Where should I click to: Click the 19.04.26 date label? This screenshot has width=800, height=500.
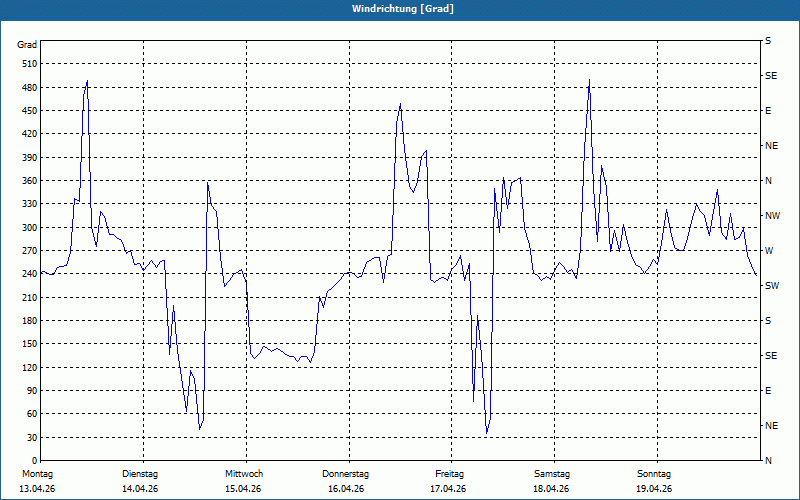coord(654,489)
